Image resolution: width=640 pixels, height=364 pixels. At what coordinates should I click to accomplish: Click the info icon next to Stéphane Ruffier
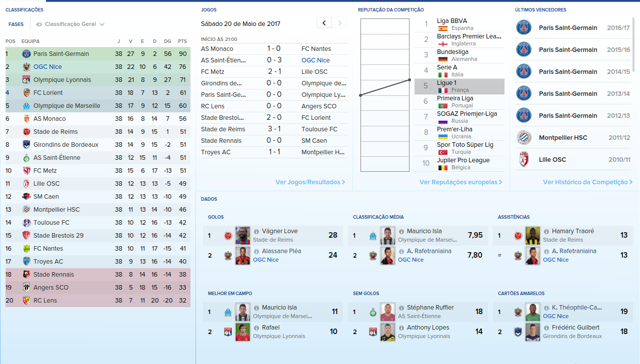(x=401, y=308)
